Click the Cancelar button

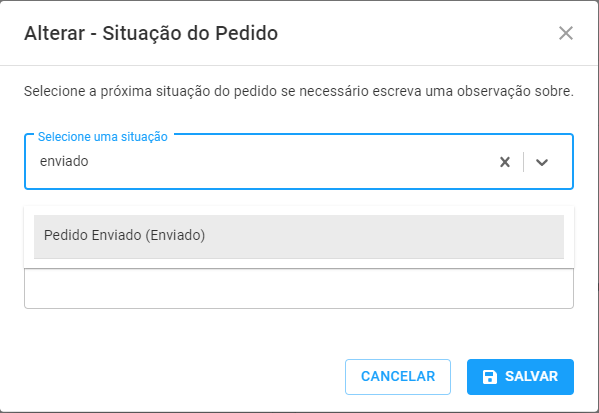[398, 377]
